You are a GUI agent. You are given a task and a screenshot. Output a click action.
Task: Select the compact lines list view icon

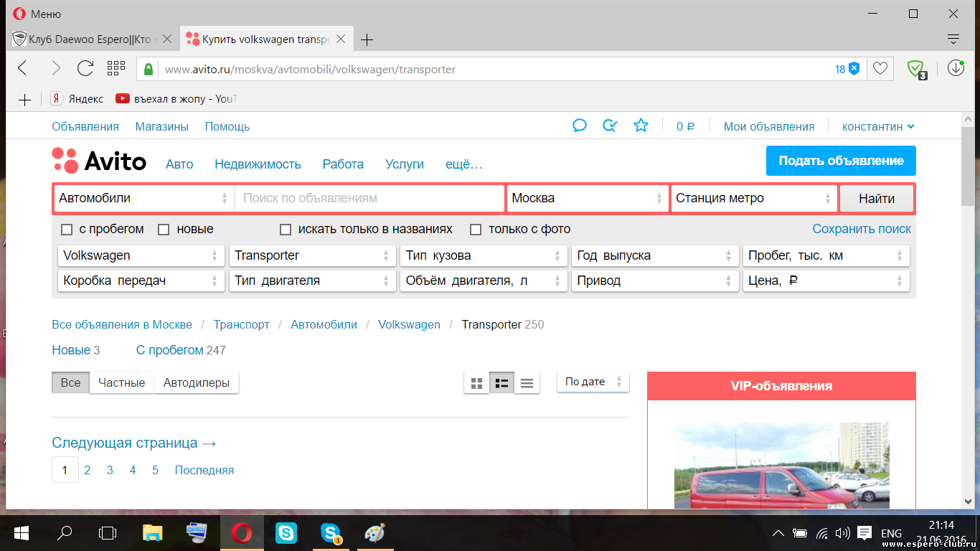(527, 383)
